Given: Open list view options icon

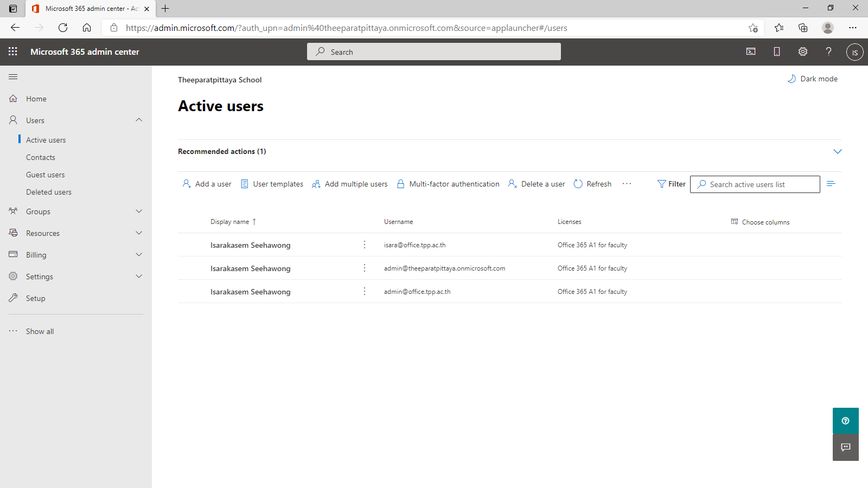Looking at the screenshot, I should coord(831,184).
